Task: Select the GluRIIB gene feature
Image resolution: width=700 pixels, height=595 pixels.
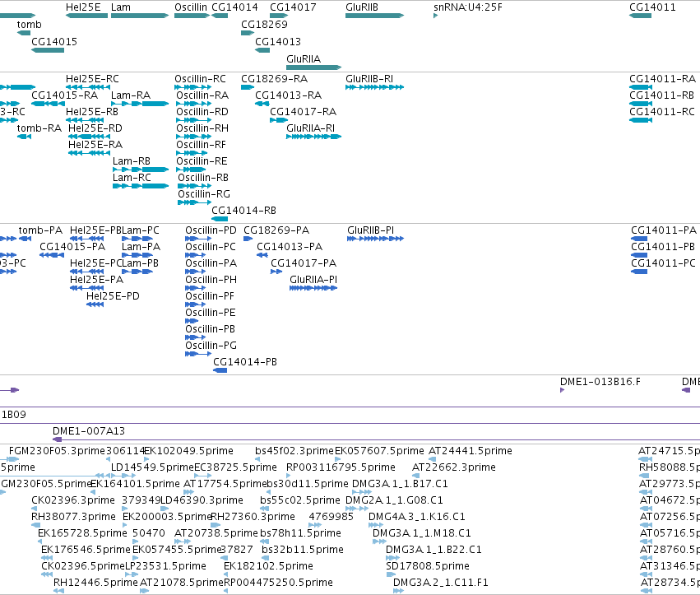Action: click(x=374, y=16)
